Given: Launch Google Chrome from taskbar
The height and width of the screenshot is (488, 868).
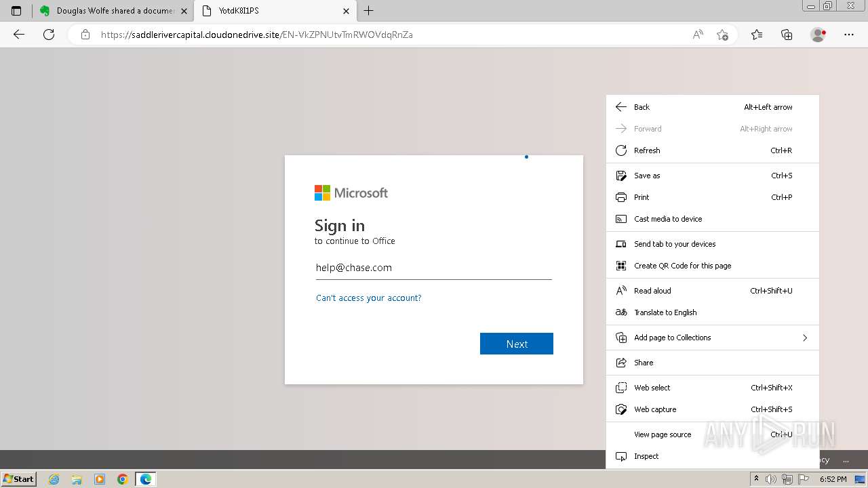Looking at the screenshot, I should point(123,479).
